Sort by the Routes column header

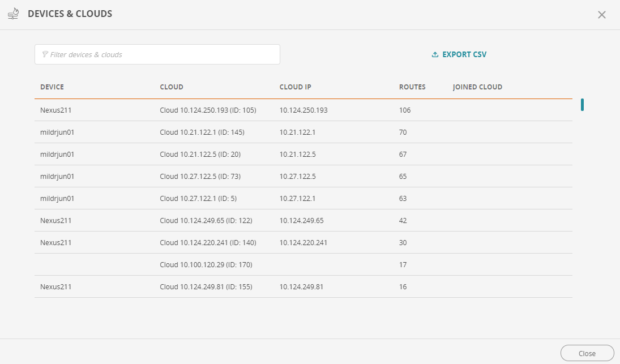[x=412, y=87]
